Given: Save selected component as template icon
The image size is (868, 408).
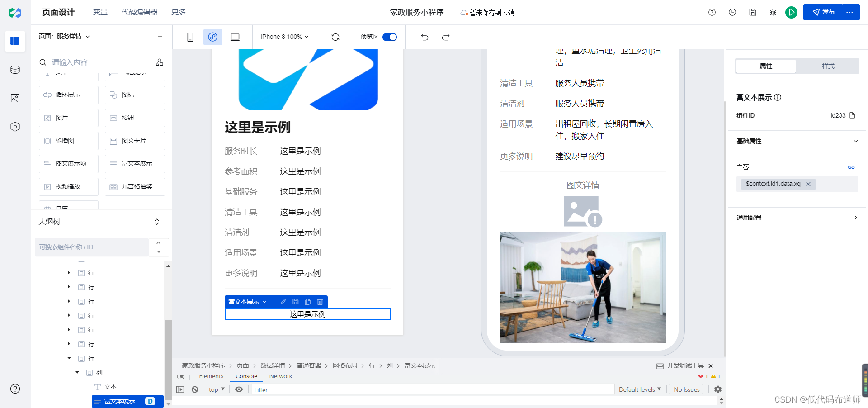Looking at the screenshot, I should click(296, 302).
